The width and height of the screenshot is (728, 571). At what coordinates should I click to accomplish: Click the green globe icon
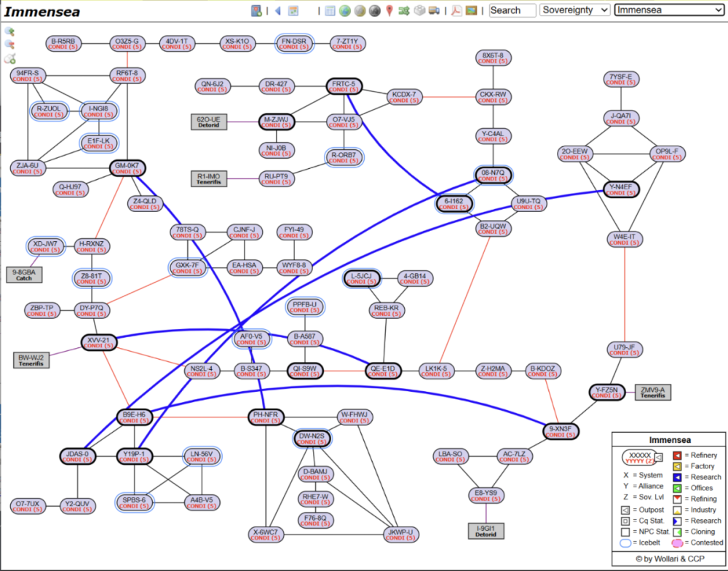[344, 10]
